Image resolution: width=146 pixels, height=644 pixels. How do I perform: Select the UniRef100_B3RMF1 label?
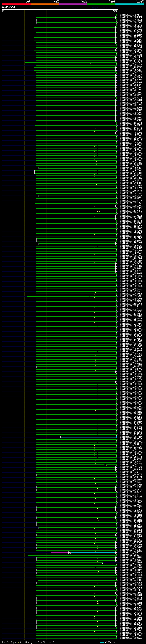click(131, 313)
